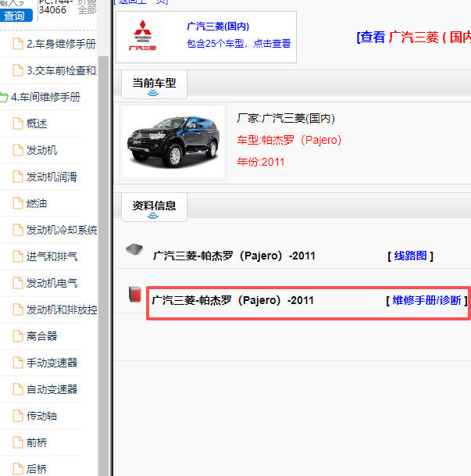Click the gray wiring diagram chip icon
471x476 pixels.
134,249
